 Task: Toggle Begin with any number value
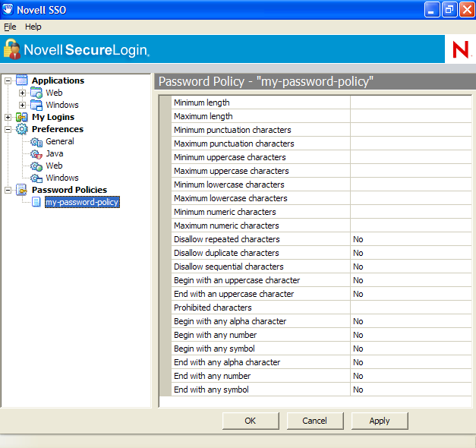tap(410, 335)
